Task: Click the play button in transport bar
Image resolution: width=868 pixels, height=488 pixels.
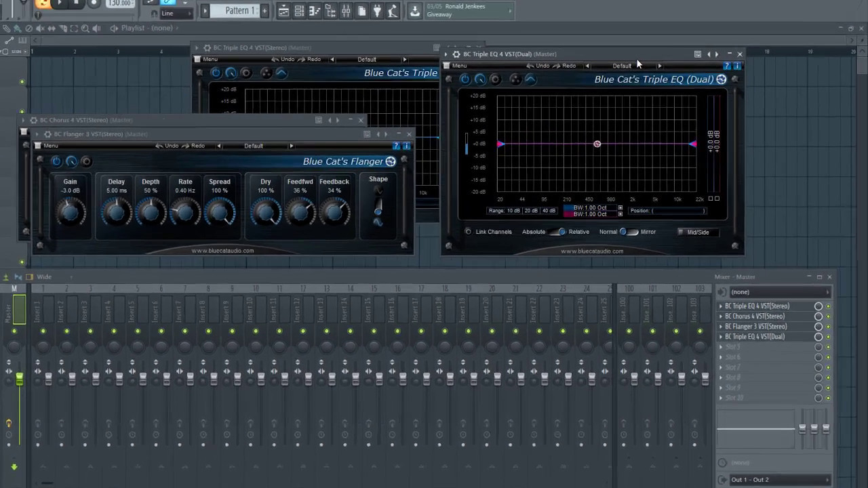Action: (59, 3)
